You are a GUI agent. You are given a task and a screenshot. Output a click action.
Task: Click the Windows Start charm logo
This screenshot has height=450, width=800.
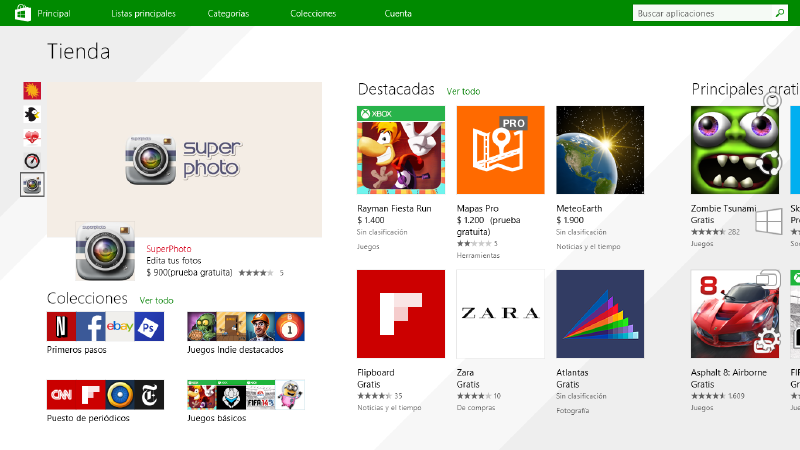click(x=768, y=221)
